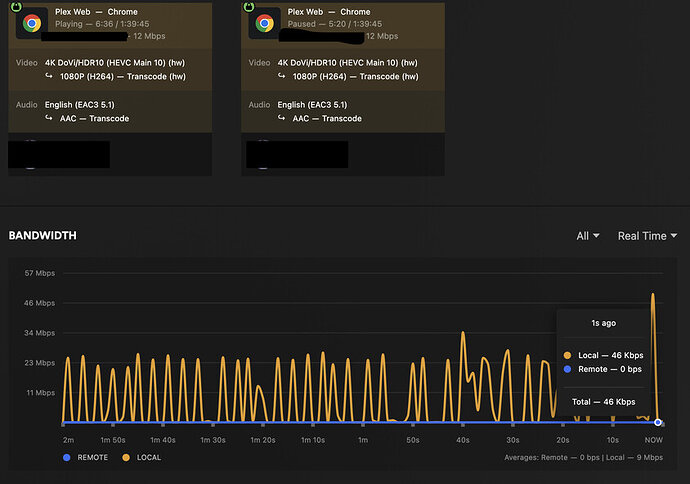Click transcode arrow icon under Paused session Audio
This screenshot has height=484, width=690.
282,118
